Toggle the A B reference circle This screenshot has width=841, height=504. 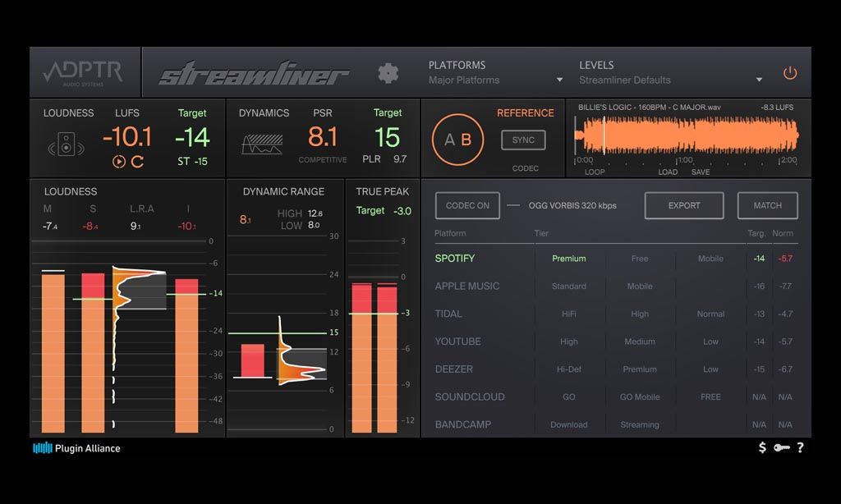click(x=457, y=140)
